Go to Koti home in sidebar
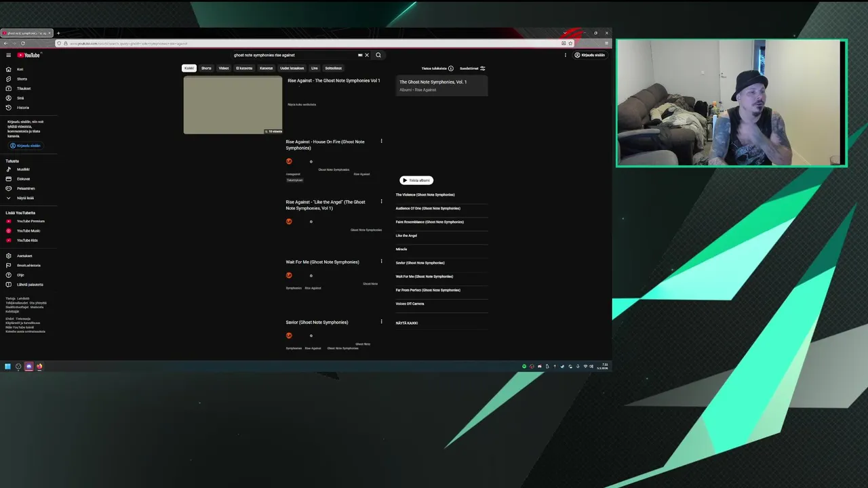 click(20, 69)
